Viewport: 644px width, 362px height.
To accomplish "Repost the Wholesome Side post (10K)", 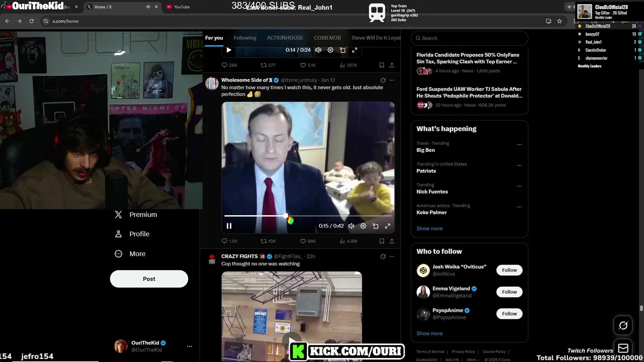I will [268, 241].
